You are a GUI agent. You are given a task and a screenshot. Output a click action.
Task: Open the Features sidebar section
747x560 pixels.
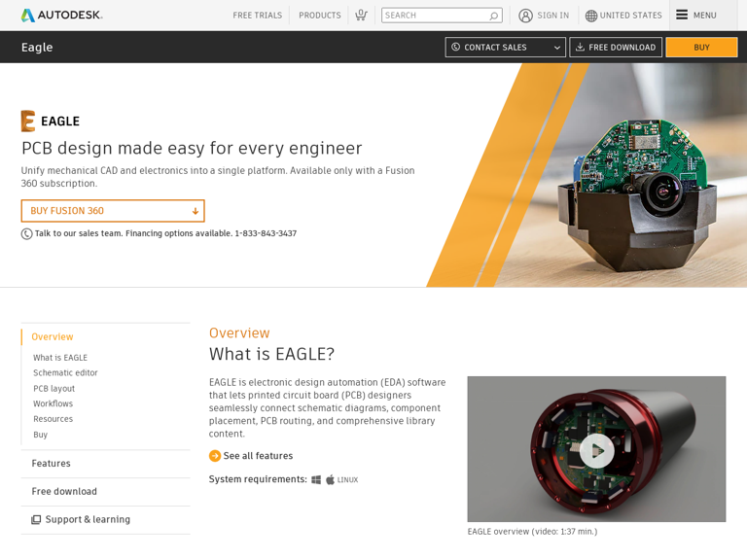51,464
